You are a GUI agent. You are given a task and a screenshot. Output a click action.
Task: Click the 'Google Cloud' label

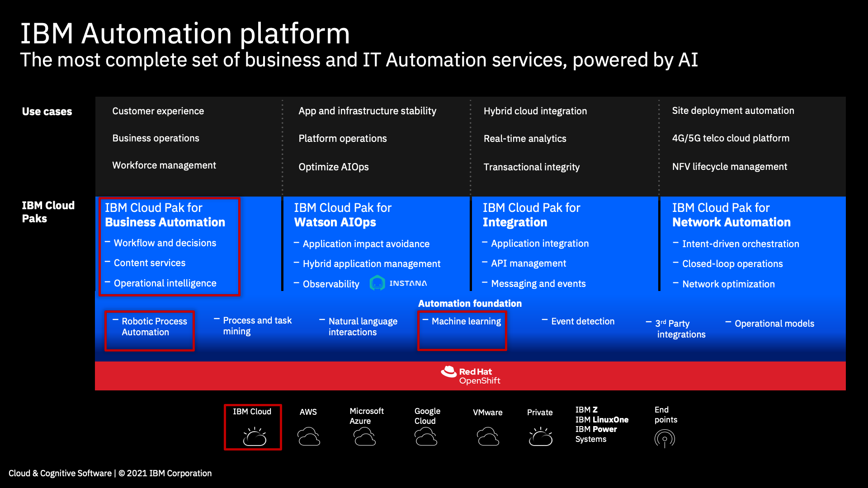pos(427,416)
